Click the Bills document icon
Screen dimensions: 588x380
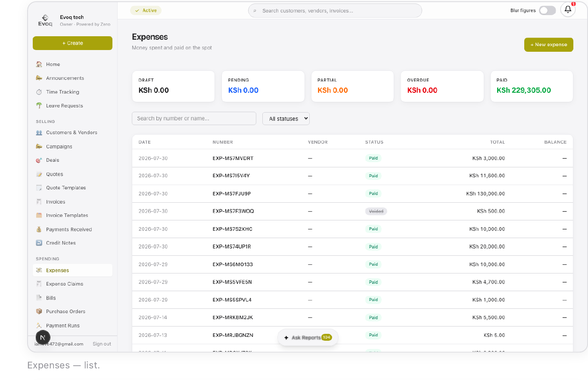click(39, 298)
